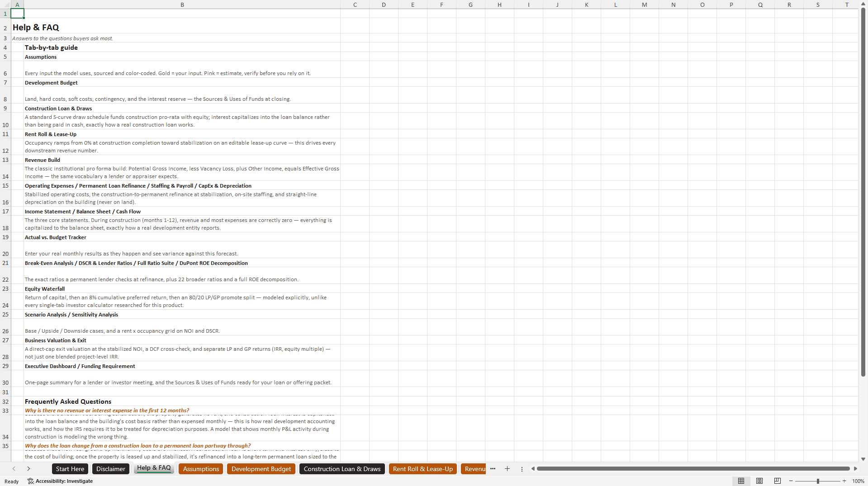Go to the next sheet tab arrow

point(28,469)
